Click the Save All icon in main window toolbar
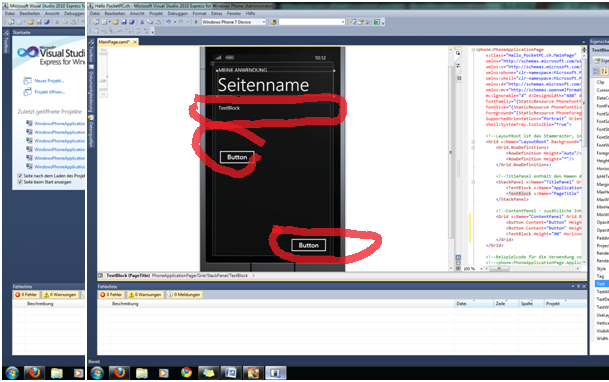609x382 pixels. click(x=132, y=22)
